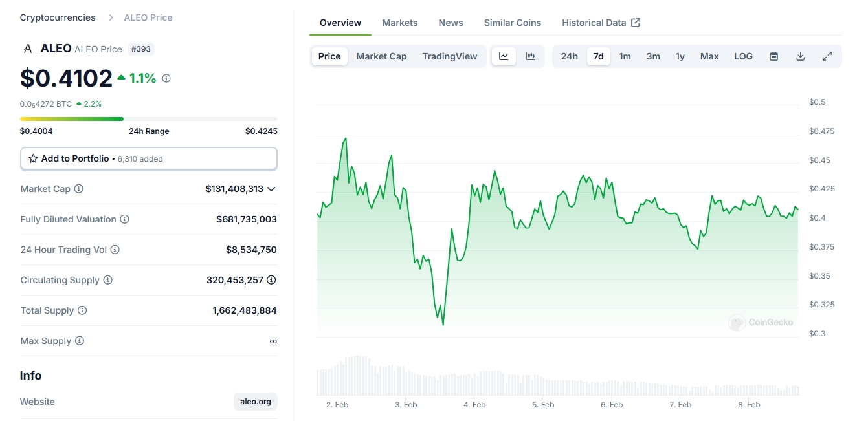Click the #393 rank badge
Screen dimensions: 868x421
pos(141,49)
